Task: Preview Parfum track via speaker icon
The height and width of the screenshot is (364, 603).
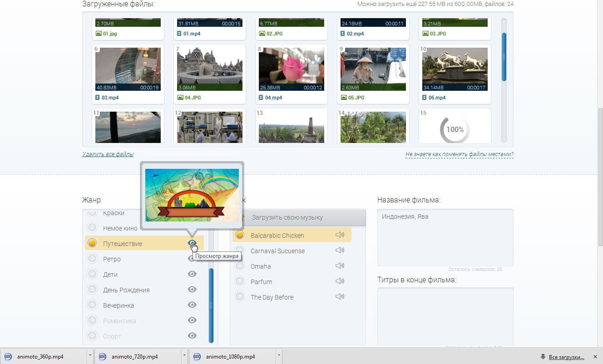Action: tap(340, 281)
